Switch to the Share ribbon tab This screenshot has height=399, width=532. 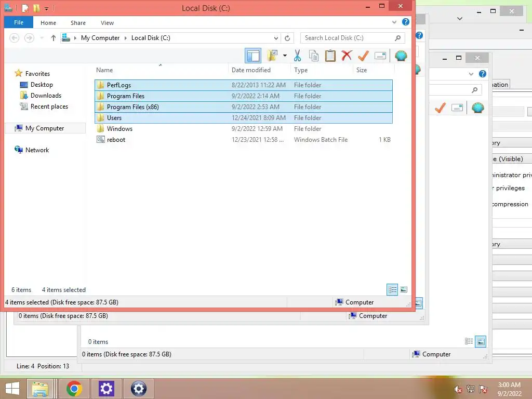click(78, 23)
